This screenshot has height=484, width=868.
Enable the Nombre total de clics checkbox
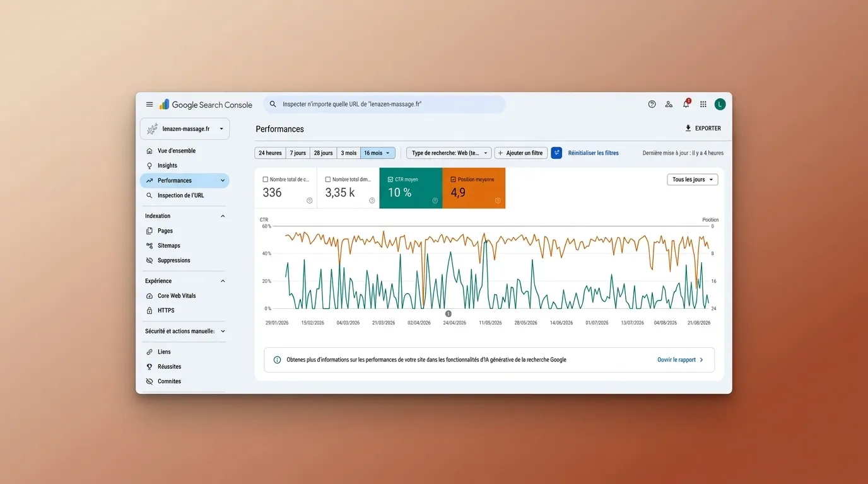[x=265, y=180]
